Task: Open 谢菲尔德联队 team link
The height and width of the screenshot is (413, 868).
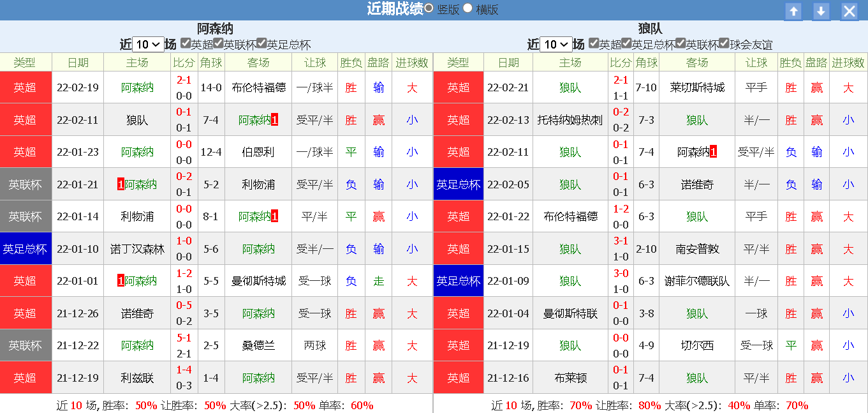Action: 697,281
